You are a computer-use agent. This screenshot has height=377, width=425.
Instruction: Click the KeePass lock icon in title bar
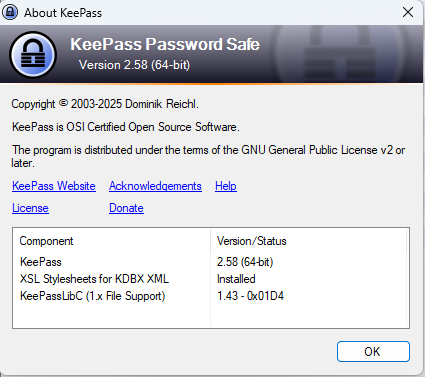(x=10, y=12)
